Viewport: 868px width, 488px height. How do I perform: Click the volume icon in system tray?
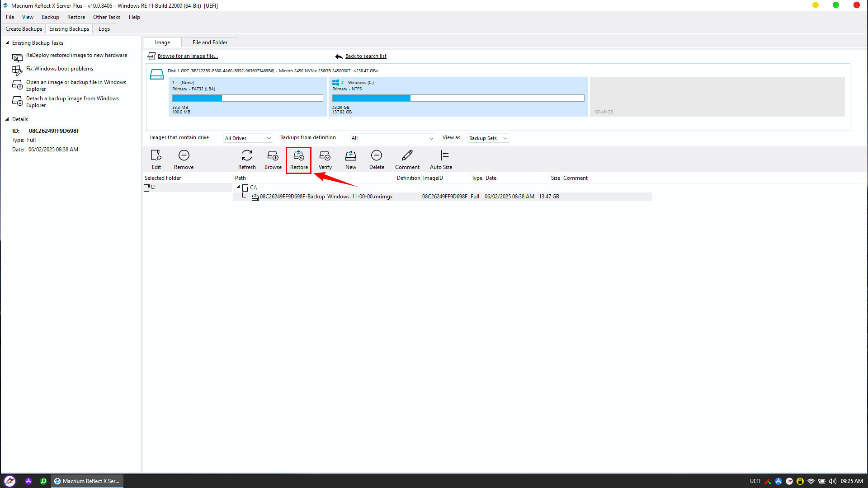tap(832, 481)
